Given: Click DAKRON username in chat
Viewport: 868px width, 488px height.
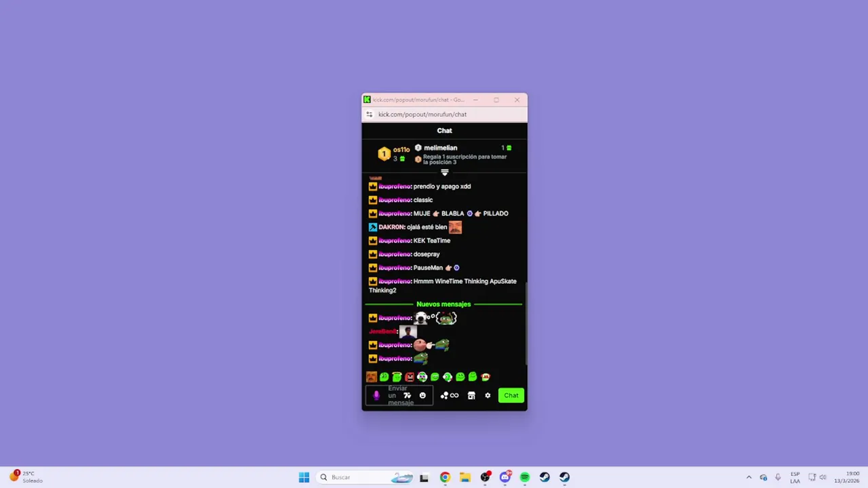Looking at the screenshot, I should [391, 227].
